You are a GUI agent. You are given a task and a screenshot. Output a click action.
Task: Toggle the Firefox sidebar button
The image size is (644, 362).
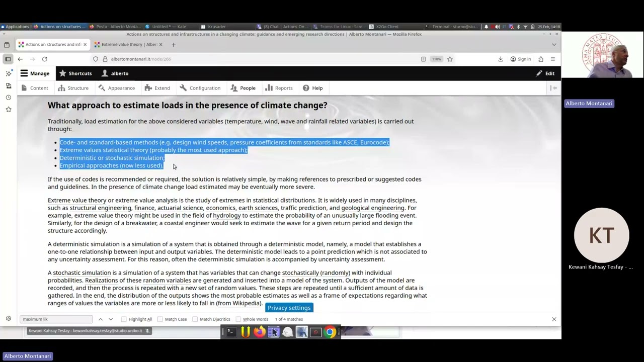pos(8,59)
